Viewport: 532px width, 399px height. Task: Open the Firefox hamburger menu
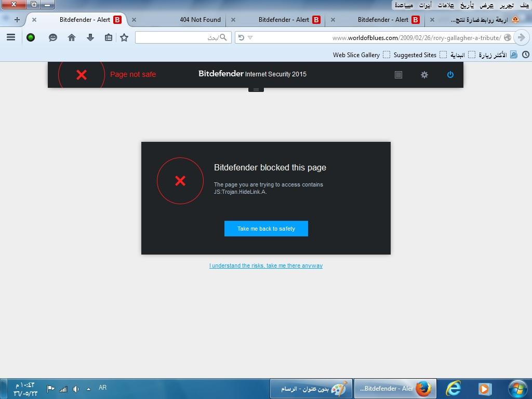(x=11, y=37)
